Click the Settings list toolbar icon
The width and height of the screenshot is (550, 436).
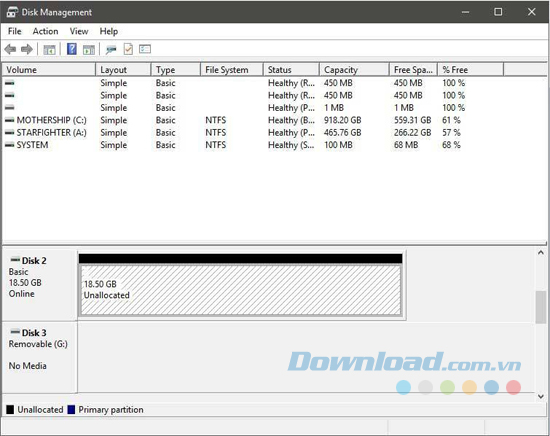tap(145, 49)
